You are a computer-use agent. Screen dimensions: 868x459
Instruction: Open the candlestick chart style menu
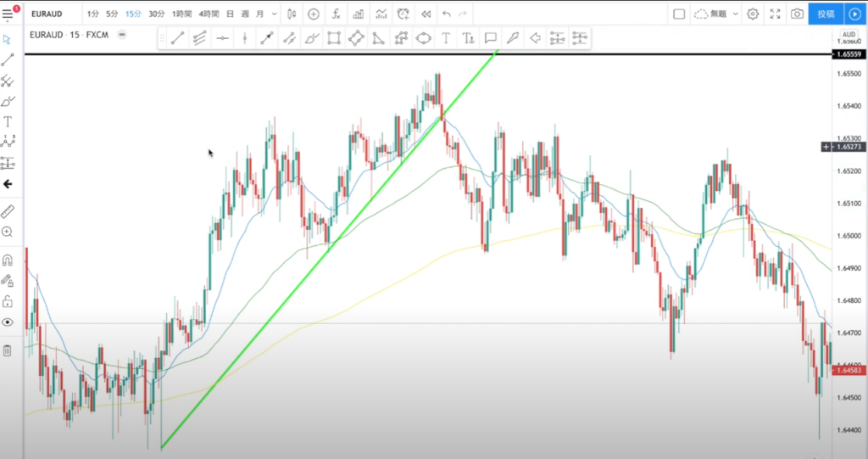click(292, 14)
